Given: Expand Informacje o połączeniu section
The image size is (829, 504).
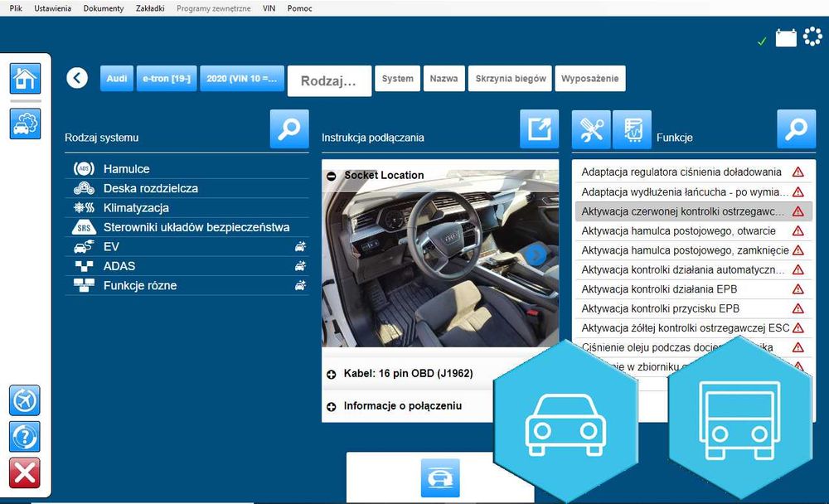Looking at the screenshot, I should [332, 407].
